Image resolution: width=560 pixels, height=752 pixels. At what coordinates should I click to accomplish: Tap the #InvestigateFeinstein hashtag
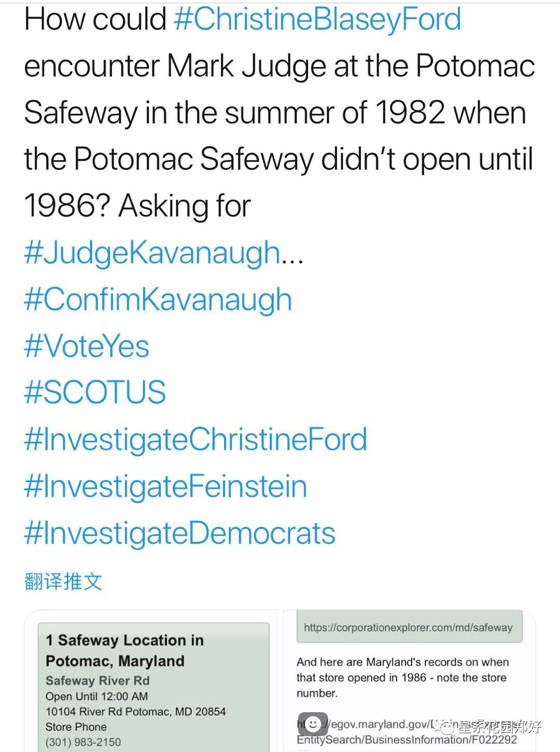click(x=165, y=487)
